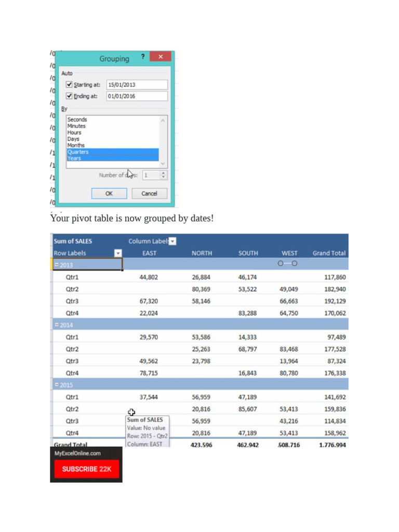
Task: Select Years in the By list
Action: pyautogui.click(x=113, y=158)
